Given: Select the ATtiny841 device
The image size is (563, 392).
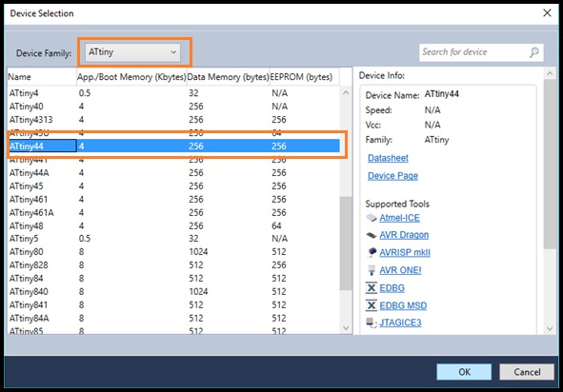Looking at the screenshot, I should (173, 304).
